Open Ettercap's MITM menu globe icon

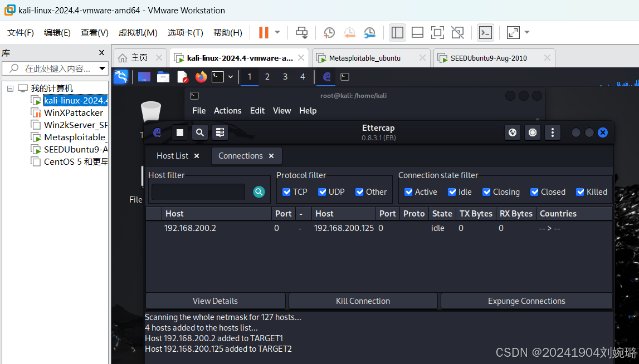click(x=513, y=132)
